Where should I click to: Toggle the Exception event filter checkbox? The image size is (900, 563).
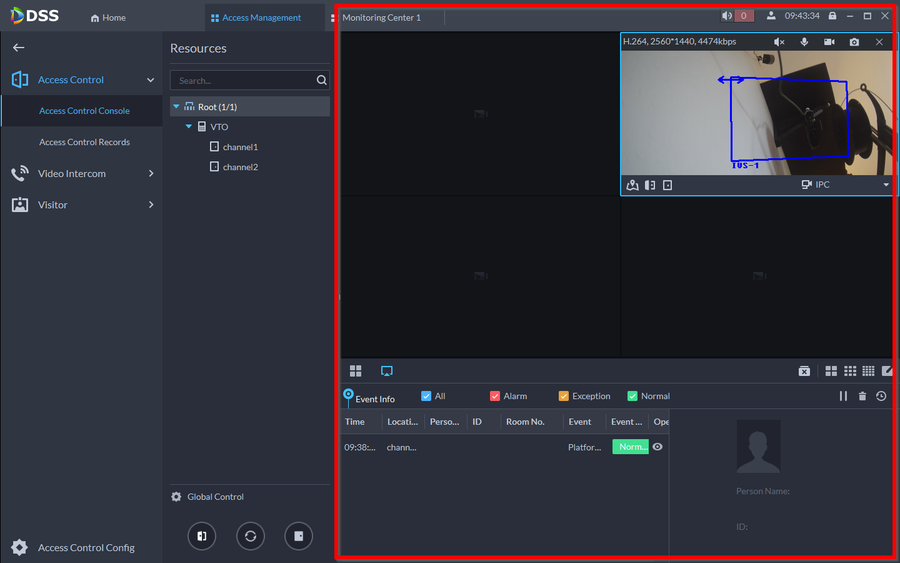coord(563,396)
